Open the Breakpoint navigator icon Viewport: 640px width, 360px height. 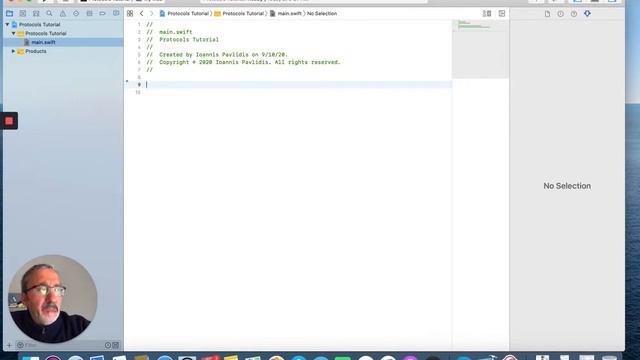[102, 13]
